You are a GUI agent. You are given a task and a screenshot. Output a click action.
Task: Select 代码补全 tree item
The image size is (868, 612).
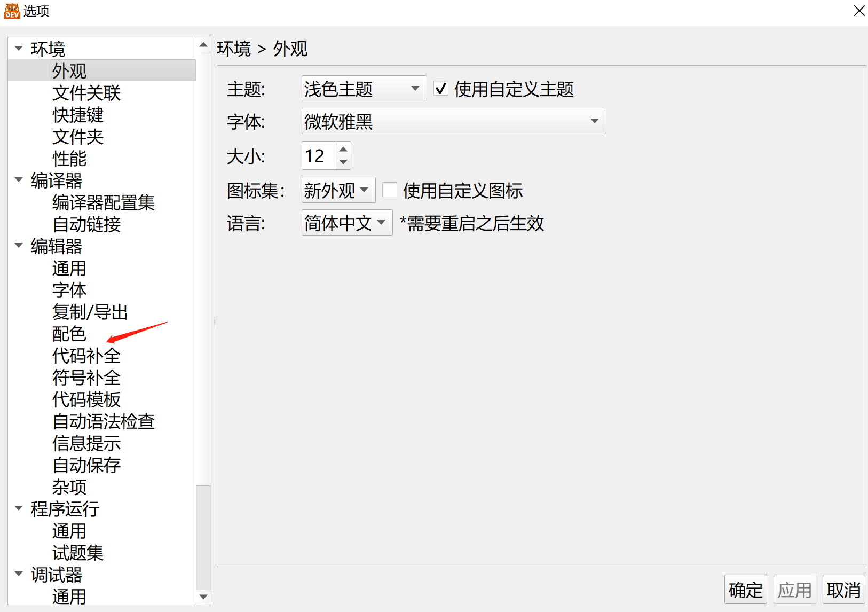86,355
